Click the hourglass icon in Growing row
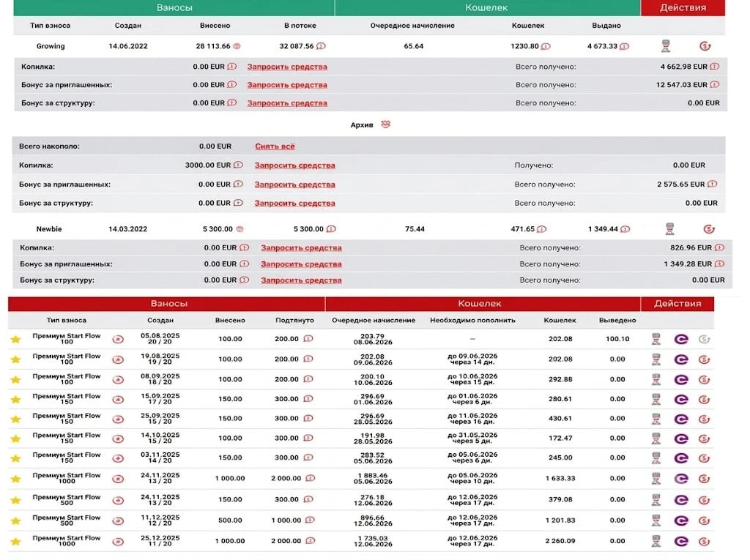 665,46
